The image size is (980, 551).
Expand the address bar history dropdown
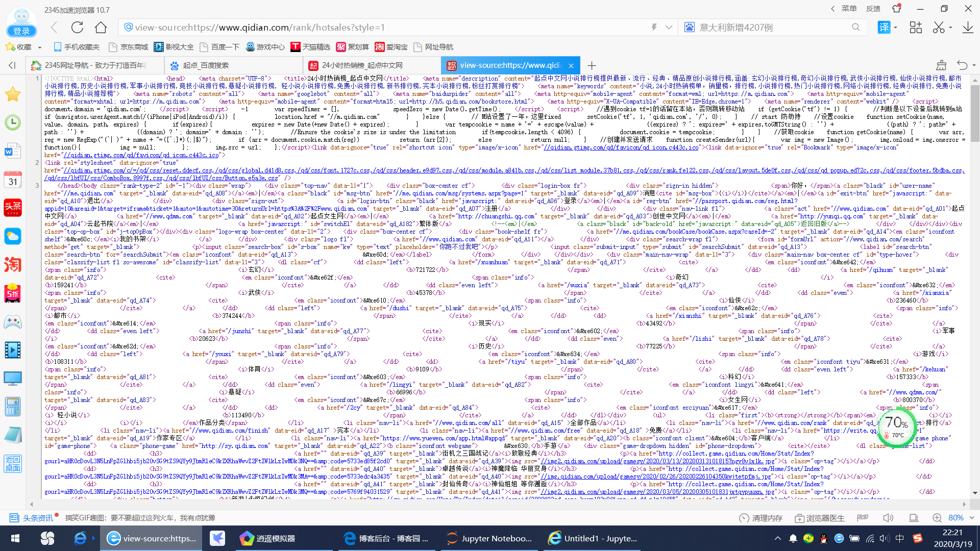(x=669, y=28)
